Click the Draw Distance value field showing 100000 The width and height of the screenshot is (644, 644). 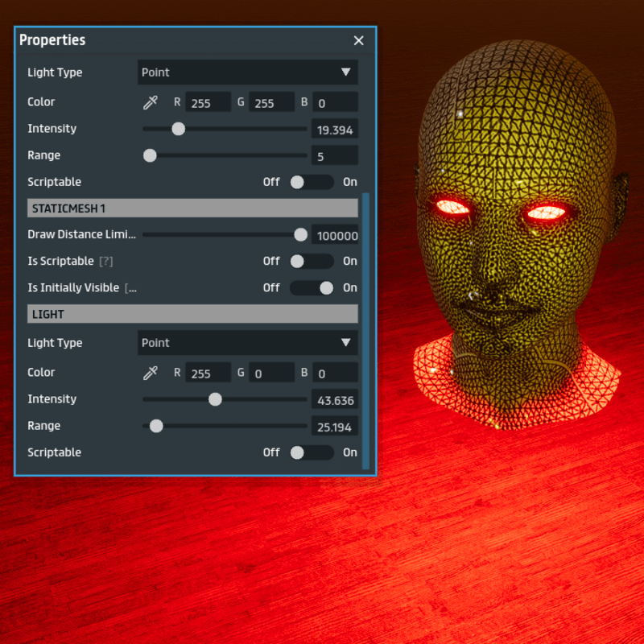(x=335, y=235)
